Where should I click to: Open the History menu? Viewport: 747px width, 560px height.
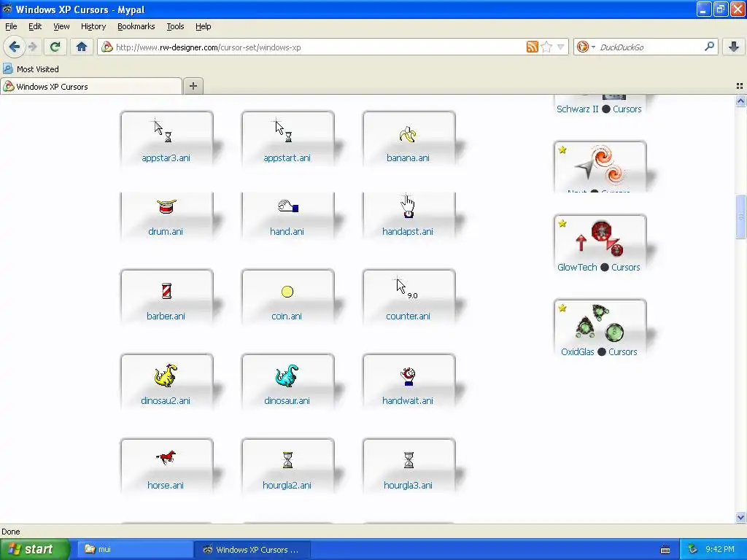pos(93,26)
